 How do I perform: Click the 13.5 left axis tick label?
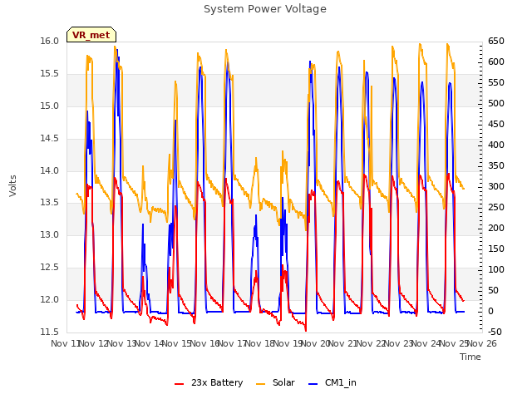coord(49,203)
